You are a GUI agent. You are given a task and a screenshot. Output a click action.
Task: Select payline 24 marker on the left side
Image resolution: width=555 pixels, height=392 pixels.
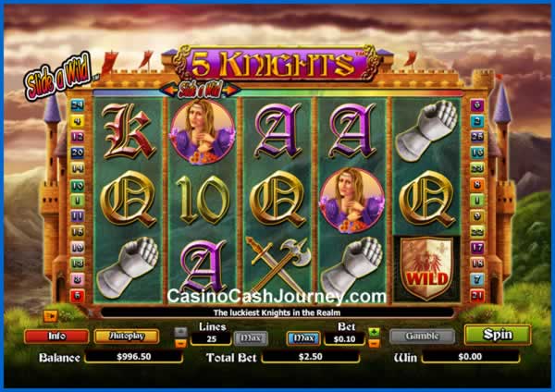[x=77, y=105]
